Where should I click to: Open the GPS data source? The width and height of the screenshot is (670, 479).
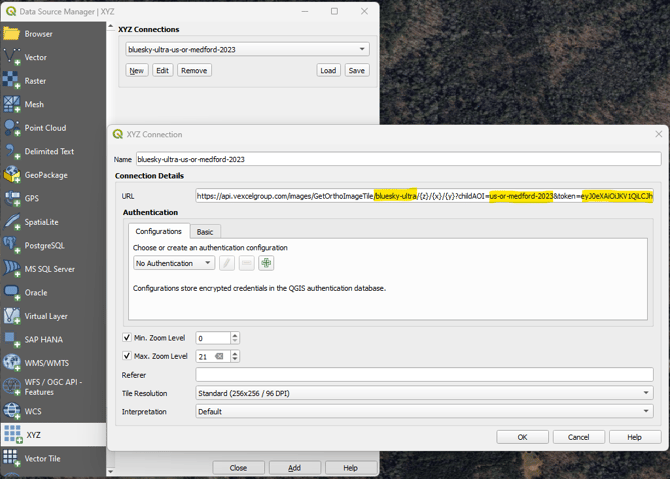(x=53, y=198)
